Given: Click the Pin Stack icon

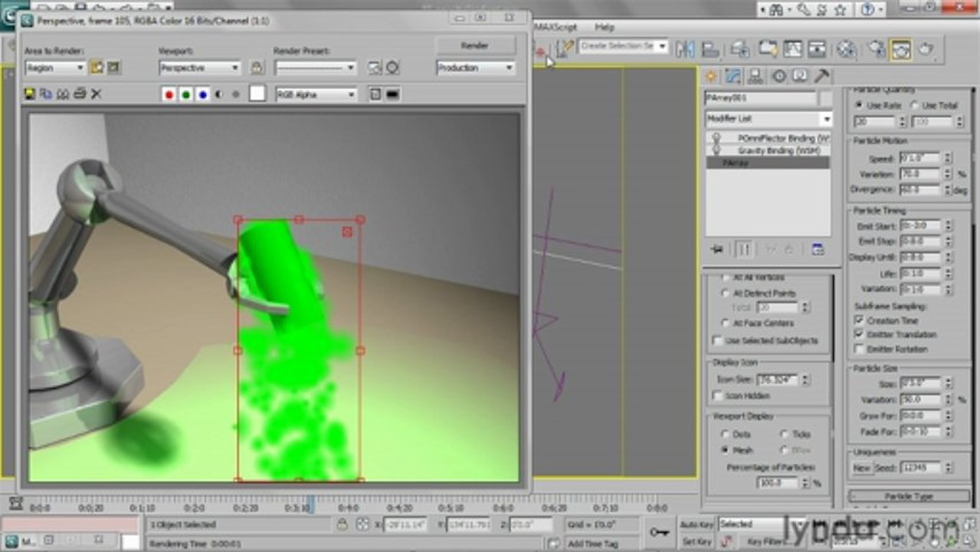Looking at the screenshot, I should pyautogui.click(x=717, y=249).
